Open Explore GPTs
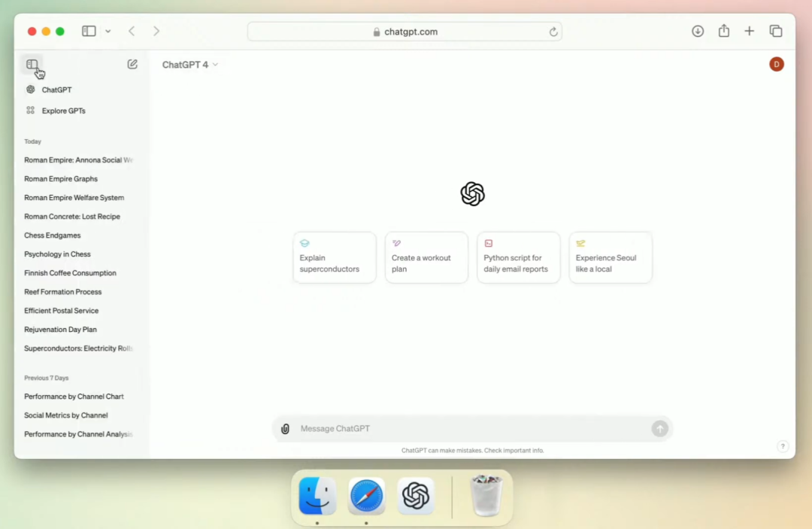 coord(61,111)
